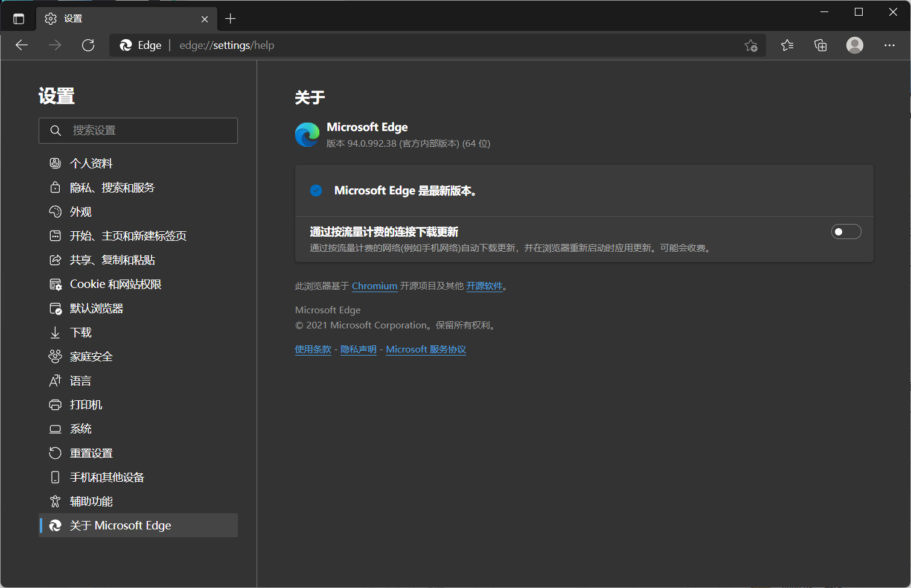This screenshot has width=911, height=588.
Task: Open the Collections icon
Action: click(x=820, y=45)
